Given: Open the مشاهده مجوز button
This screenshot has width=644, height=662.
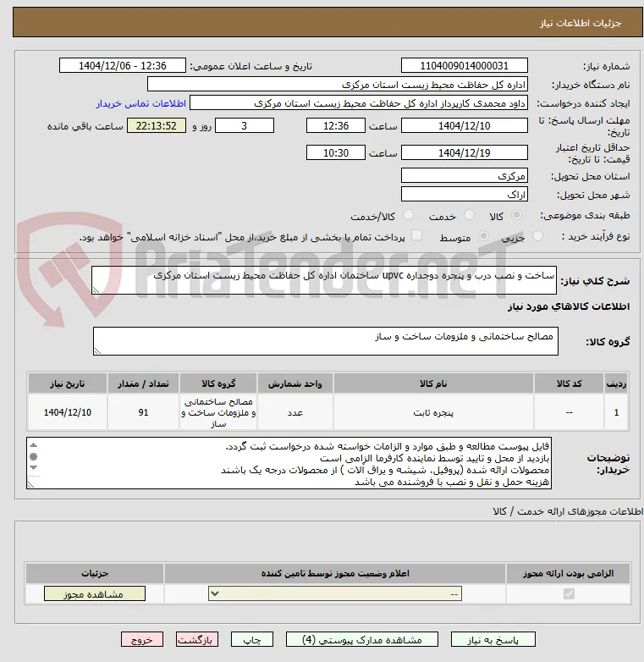Looking at the screenshot, I should tap(95, 593).
